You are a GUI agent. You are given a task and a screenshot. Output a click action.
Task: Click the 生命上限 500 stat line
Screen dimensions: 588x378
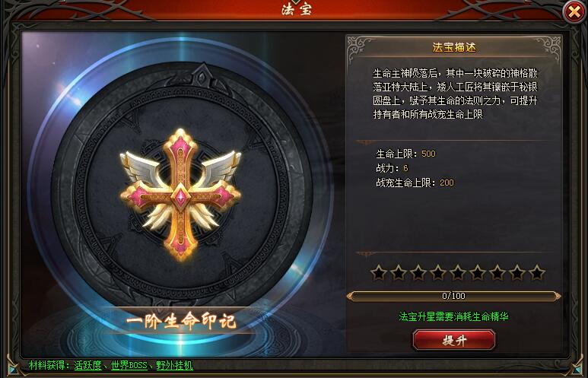(405, 154)
